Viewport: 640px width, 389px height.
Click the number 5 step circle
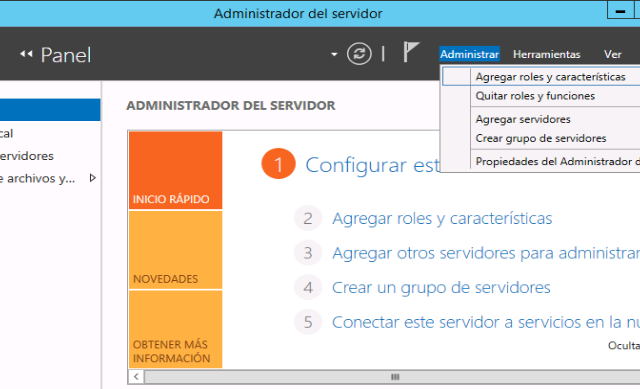click(308, 322)
